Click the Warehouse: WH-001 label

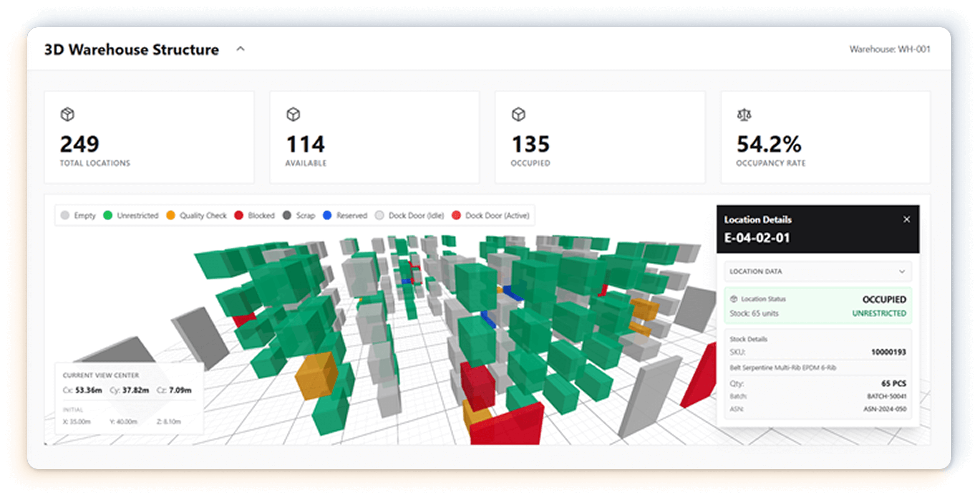pyautogui.click(x=889, y=49)
